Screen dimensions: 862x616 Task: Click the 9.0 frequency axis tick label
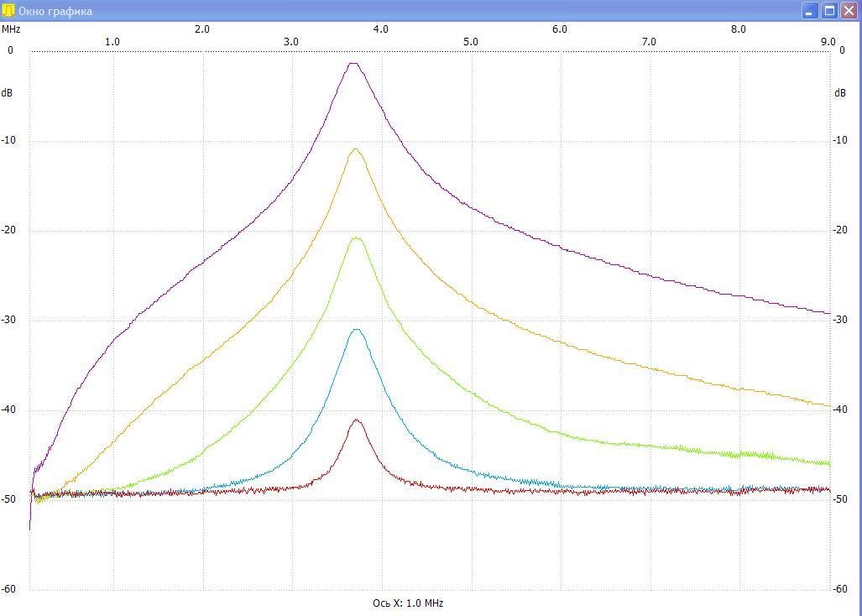828,41
